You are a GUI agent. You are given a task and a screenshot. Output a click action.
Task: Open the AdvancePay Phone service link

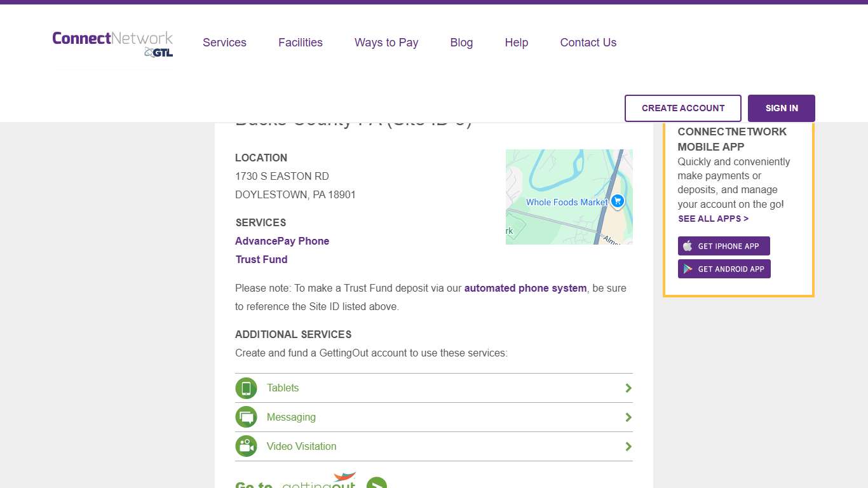pos(282,241)
